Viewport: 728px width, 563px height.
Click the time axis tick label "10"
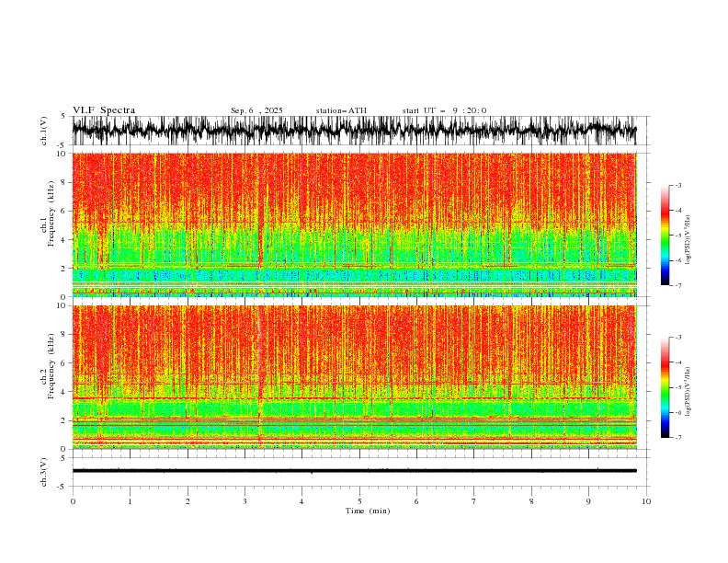(646, 501)
